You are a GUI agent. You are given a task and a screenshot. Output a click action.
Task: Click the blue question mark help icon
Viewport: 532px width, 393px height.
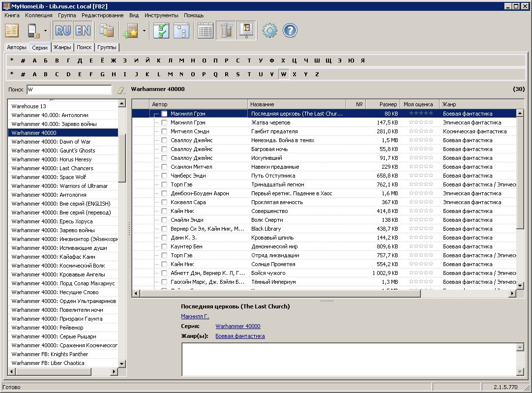(x=290, y=30)
